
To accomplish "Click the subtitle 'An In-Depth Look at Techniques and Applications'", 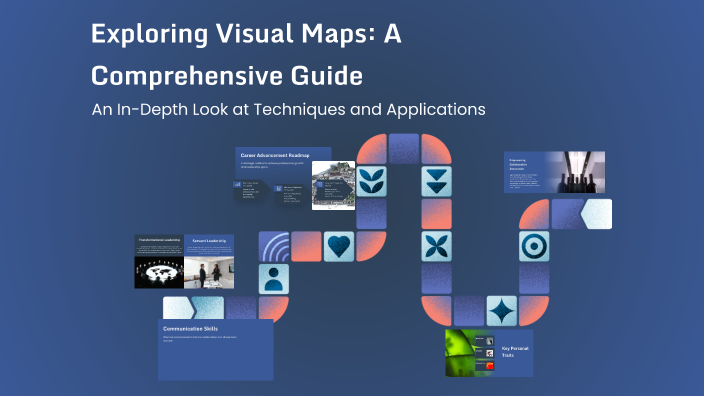I will click(289, 110).
